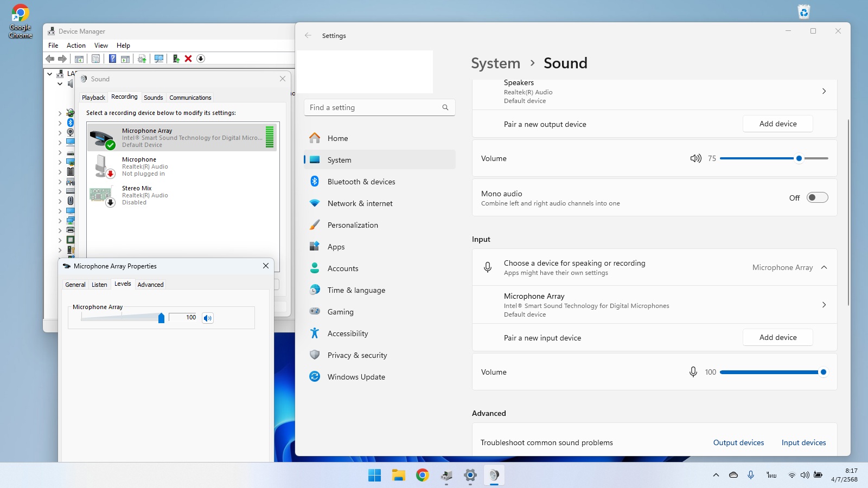Click OneDrive cloud tray icon

pyautogui.click(x=733, y=475)
